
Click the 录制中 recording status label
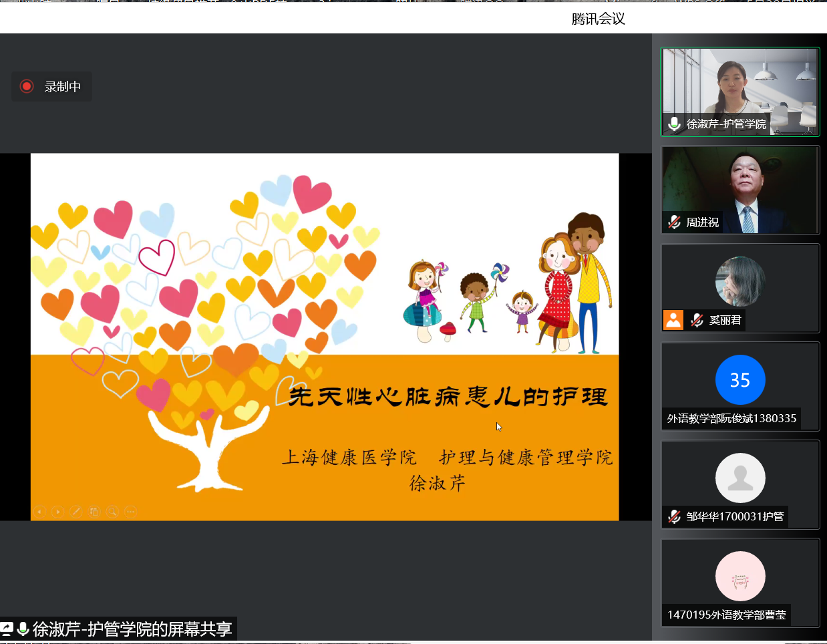click(62, 87)
